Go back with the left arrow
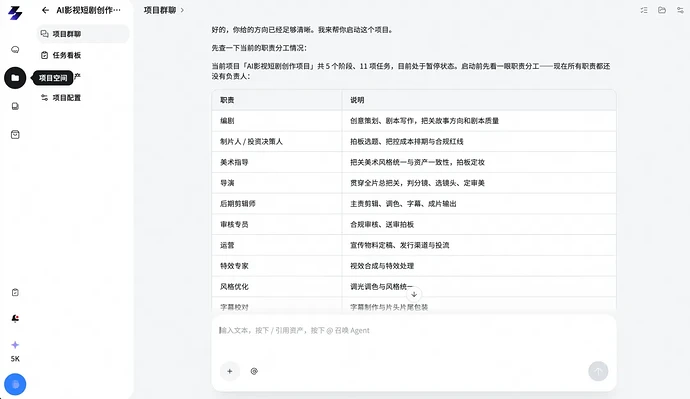This screenshot has height=399, width=690. [x=45, y=10]
